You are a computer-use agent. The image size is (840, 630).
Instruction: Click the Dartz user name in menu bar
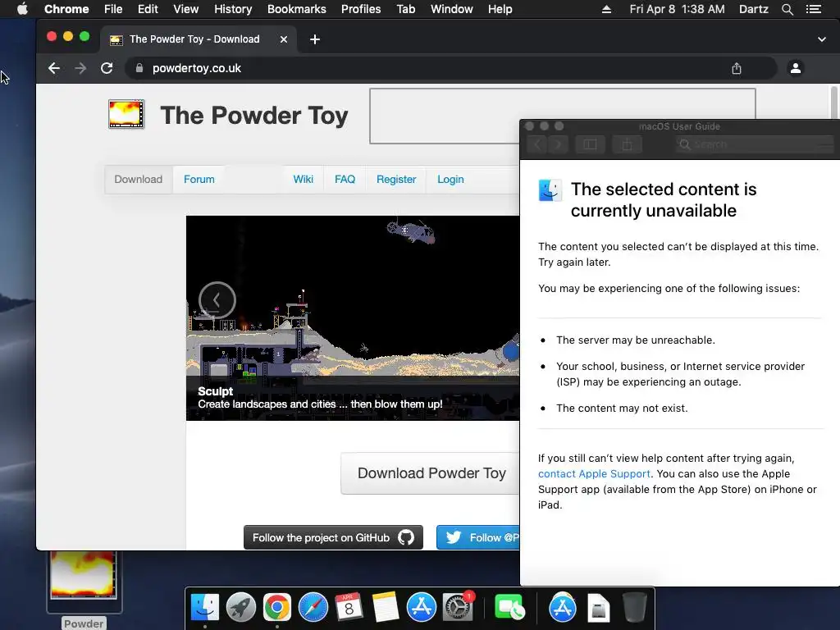click(x=753, y=9)
